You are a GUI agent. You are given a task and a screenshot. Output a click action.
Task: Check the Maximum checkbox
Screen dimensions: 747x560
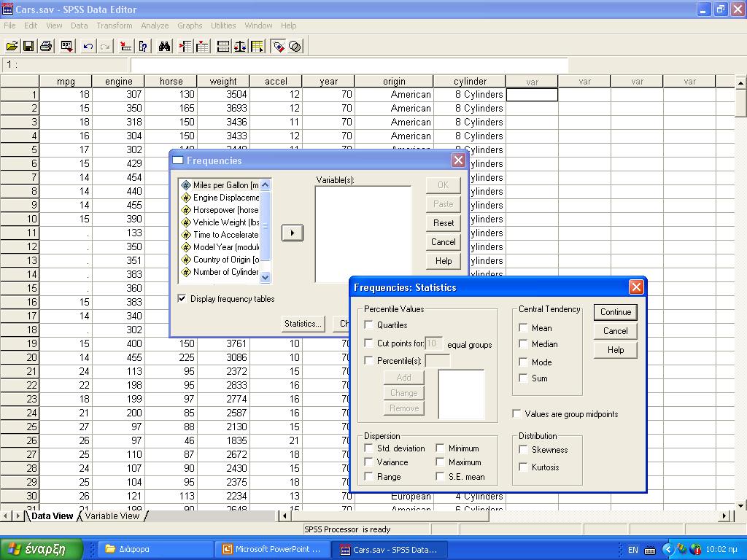440,462
